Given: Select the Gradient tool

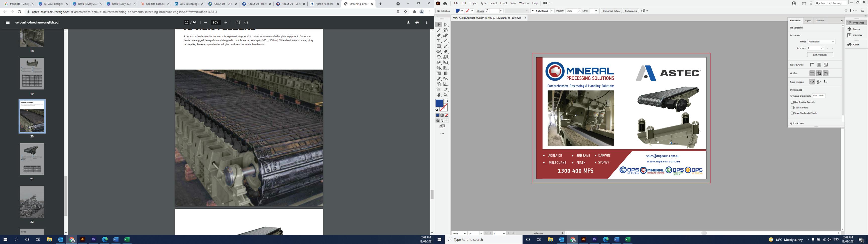Looking at the screenshot, I should pos(446,73).
